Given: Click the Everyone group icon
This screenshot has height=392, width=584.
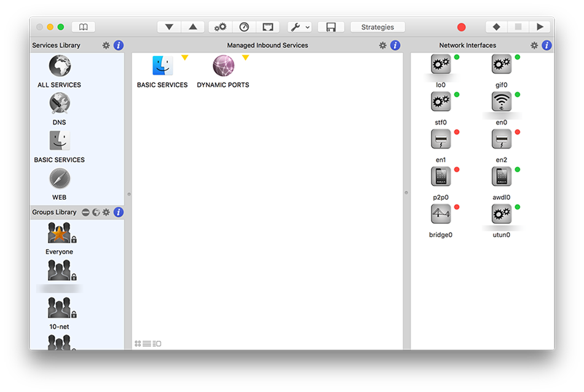Looking at the screenshot, I should 60,234.
